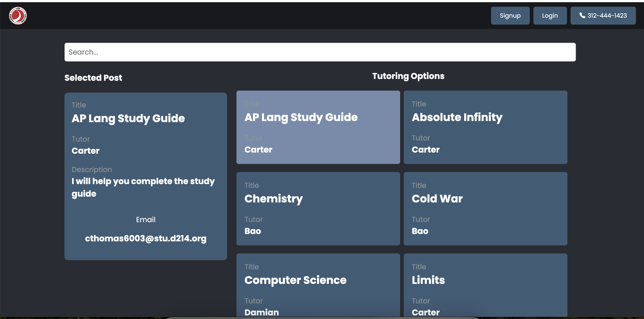Click the cthomas6003@stu.d214.org email address
Viewport: 644px width, 319px height.
(146, 238)
